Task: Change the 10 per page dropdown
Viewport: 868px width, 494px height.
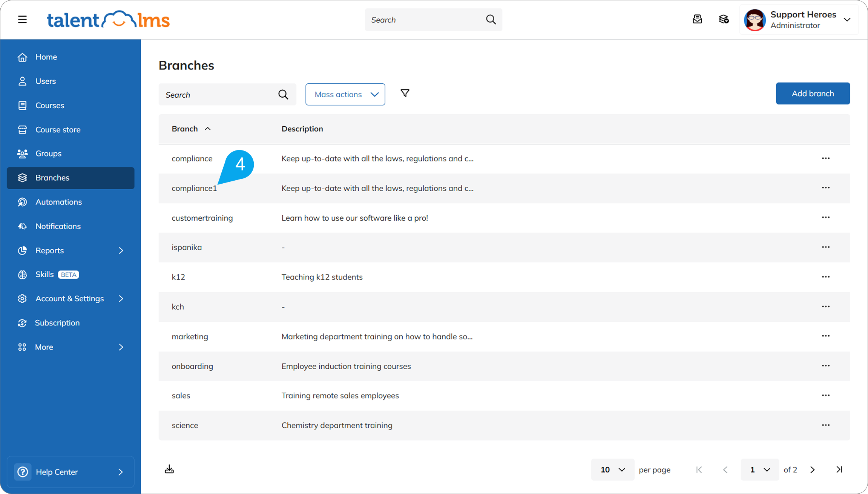Action: pyautogui.click(x=612, y=469)
